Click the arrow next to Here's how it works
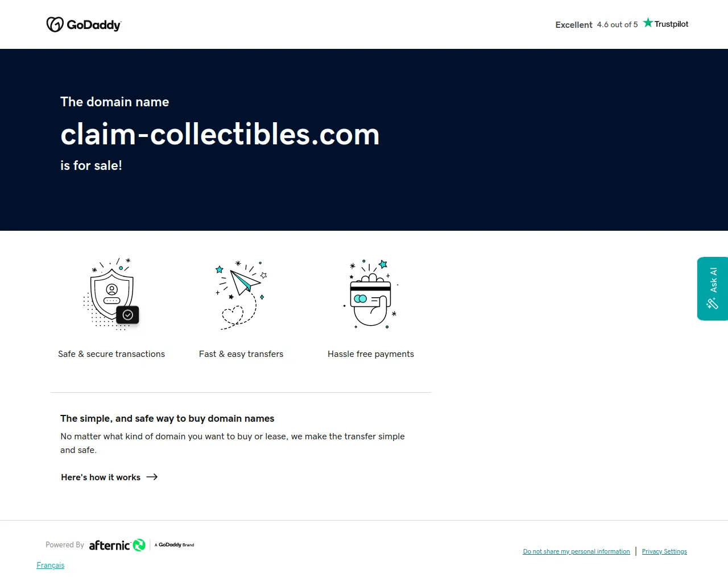The image size is (728, 582). [x=152, y=477]
